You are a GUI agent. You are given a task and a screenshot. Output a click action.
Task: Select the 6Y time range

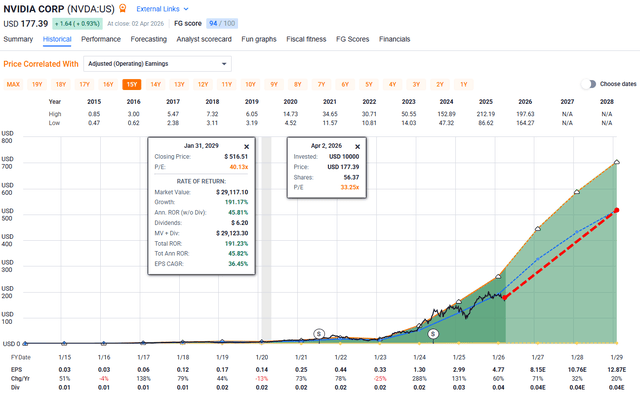(345, 85)
